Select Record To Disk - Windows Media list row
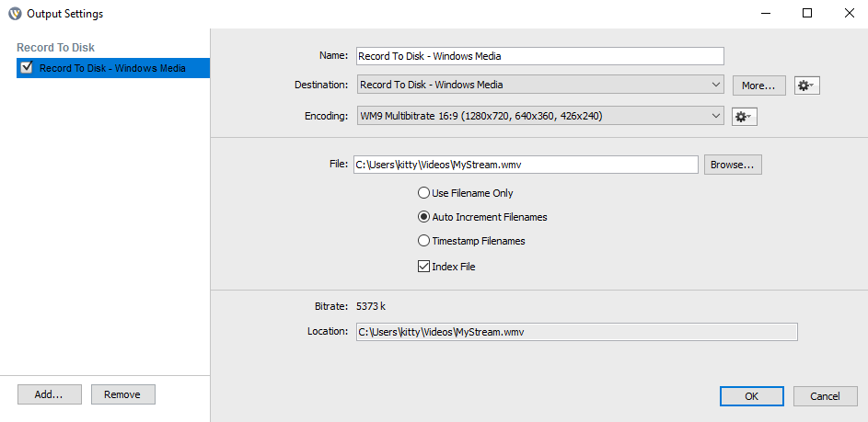 (113, 68)
